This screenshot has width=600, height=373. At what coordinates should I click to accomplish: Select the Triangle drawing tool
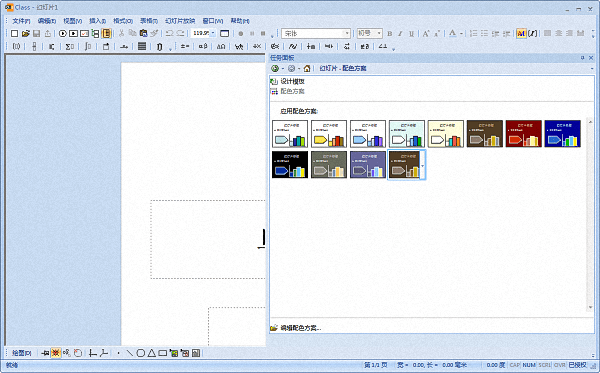tap(152, 353)
